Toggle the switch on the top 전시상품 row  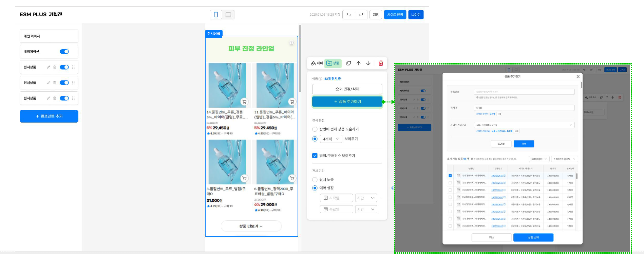(x=64, y=67)
